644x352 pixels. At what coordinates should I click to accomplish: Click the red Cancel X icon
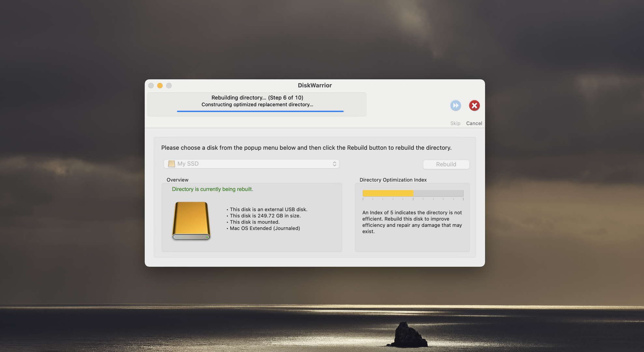474,106
